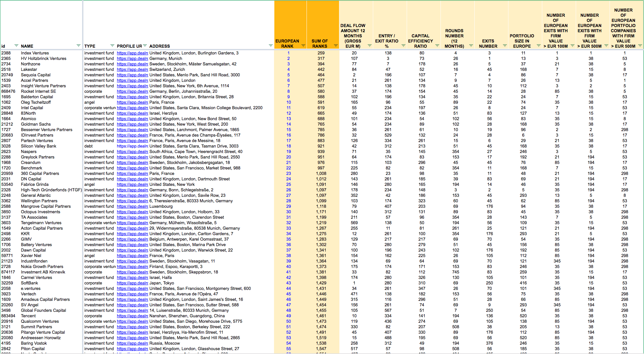The image size is (644, 354).
Task: Open Rocket Internet SE profile link
Action: [x=132, y=91]
